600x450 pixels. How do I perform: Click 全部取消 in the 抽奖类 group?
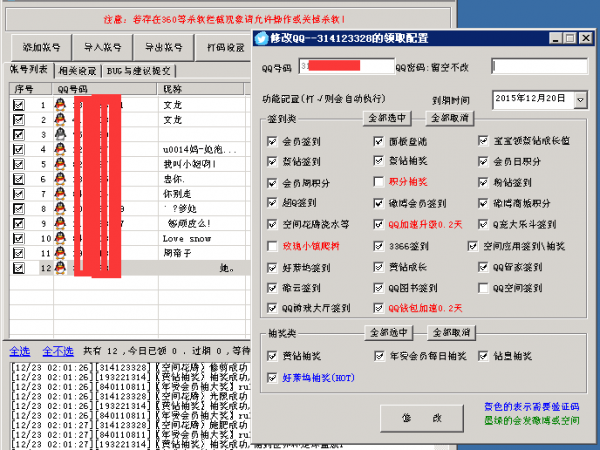point(452,333)
